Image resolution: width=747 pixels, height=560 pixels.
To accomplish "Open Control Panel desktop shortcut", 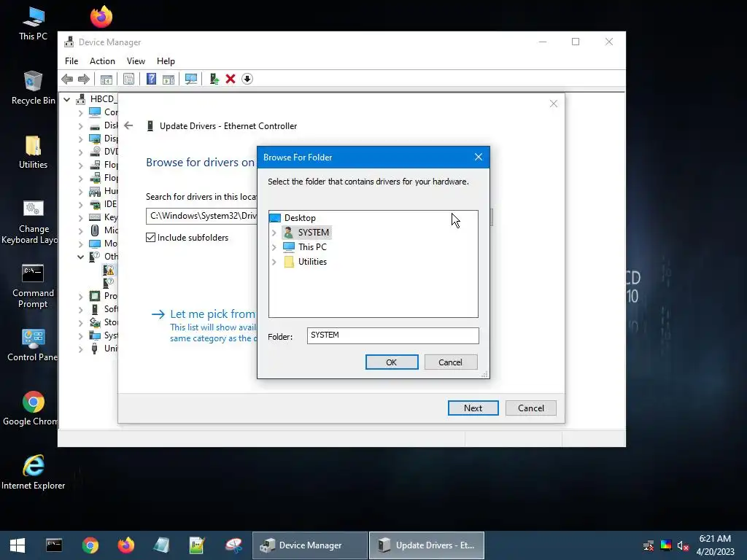I will click(x=34, y=345).
